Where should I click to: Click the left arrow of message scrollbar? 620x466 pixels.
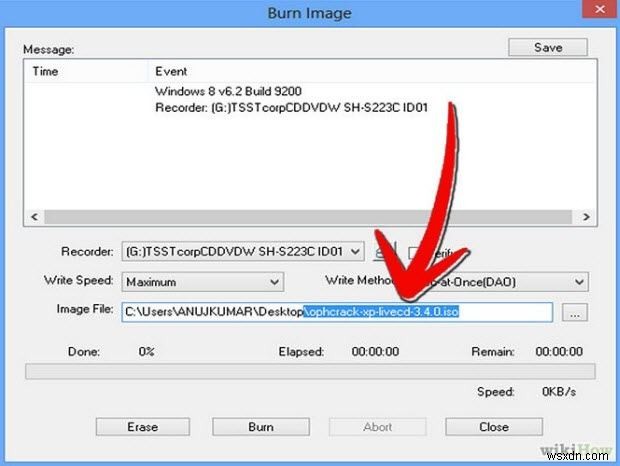click(35, 217)
